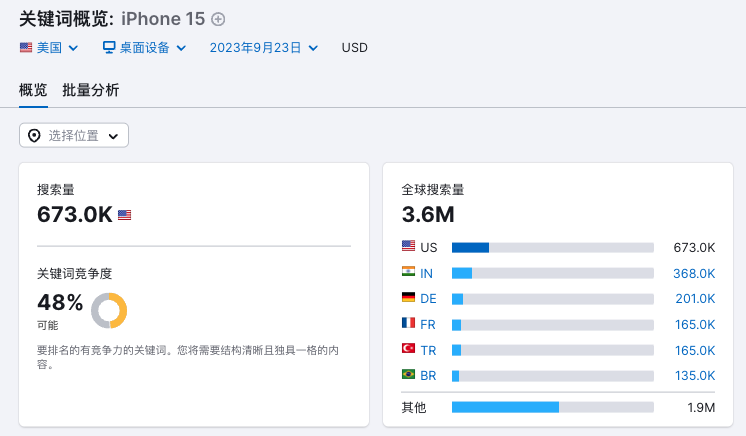Viewport: 746px width, 436px height.
Task: Click the US flag beside 673.0K search volume
Action: (125, 215)
